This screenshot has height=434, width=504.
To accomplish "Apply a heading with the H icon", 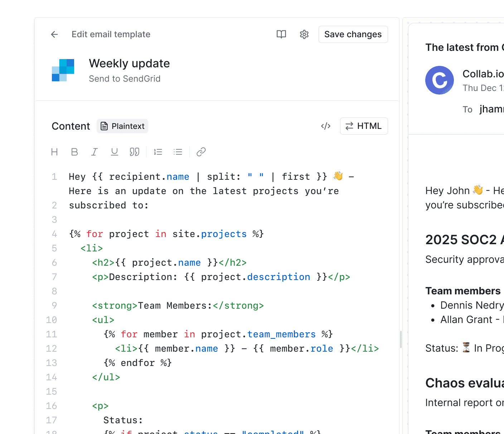I will pos(54,152).
